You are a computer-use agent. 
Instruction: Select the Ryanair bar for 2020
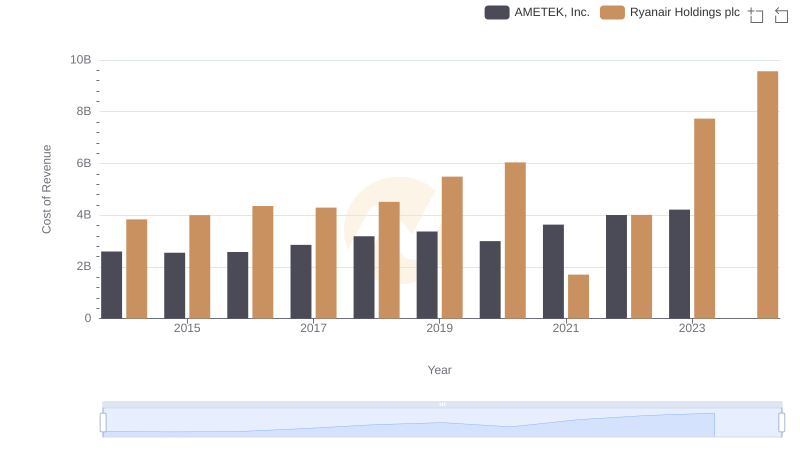(515, 240)
